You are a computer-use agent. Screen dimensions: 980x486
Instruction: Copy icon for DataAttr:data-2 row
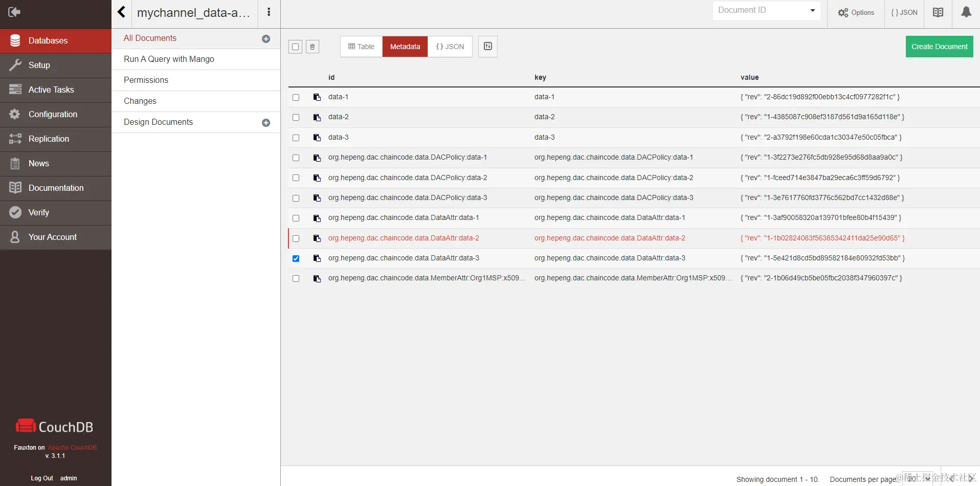[317, 238]
